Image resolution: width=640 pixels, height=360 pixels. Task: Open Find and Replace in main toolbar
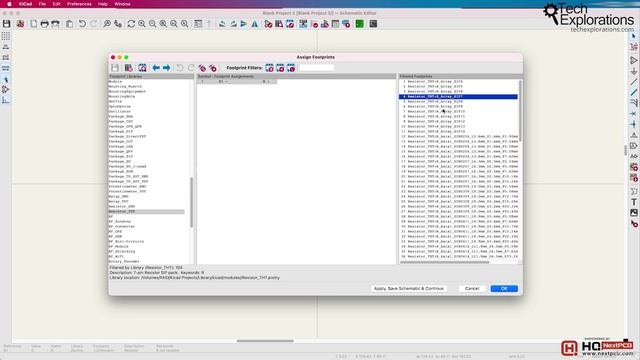coord(118,24)
